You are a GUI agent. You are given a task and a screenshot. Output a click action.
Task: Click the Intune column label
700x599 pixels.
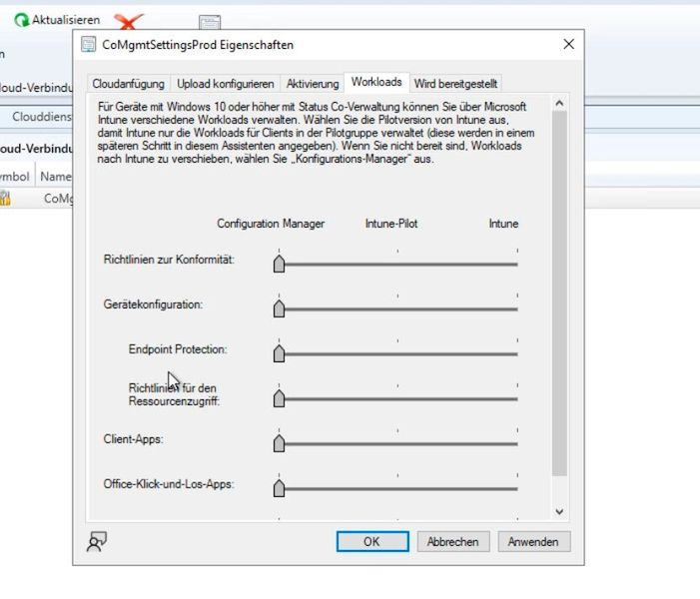pos(503,224)
